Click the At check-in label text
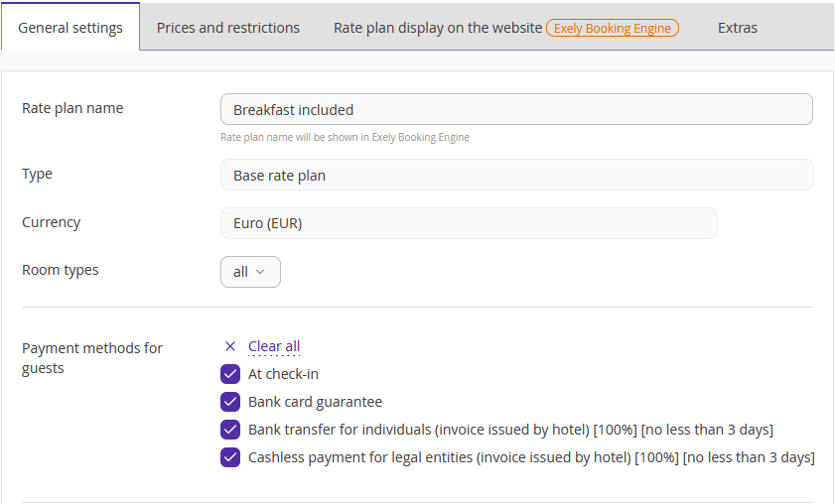This screenshot has height=504, width=835. tap(283, 374)
